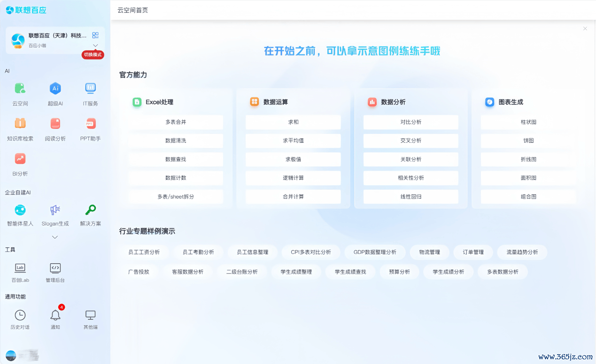Viewport: 596px width, 364px height.
Task: Expand more 企业自建AI apps chevron
Action: point(55,237)
